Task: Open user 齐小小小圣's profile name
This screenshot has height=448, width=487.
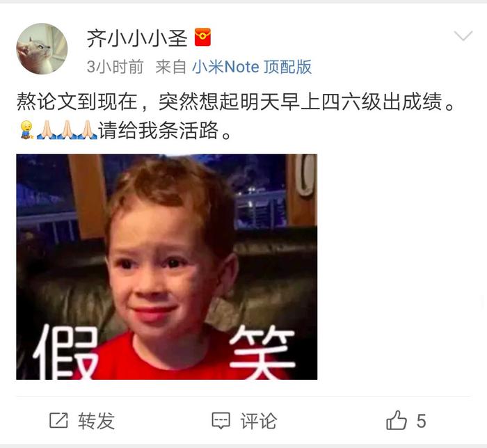Action: (x=137, y=38)
